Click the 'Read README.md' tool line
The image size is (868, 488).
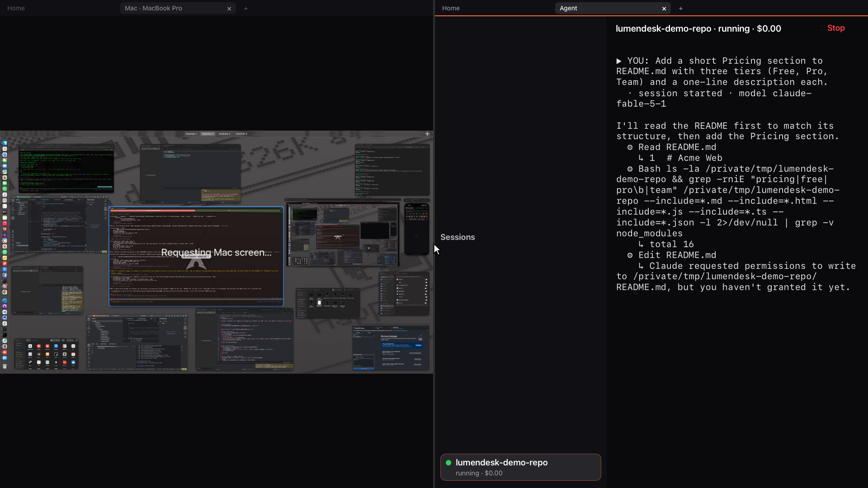[x=672, y=147]
